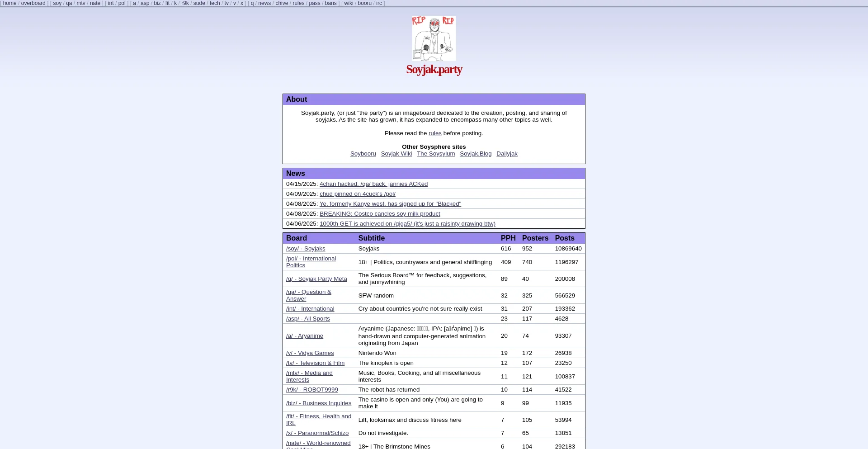Open the Costco soy milk news article
This screenshot has height=449, width=868.
point(380,214)
